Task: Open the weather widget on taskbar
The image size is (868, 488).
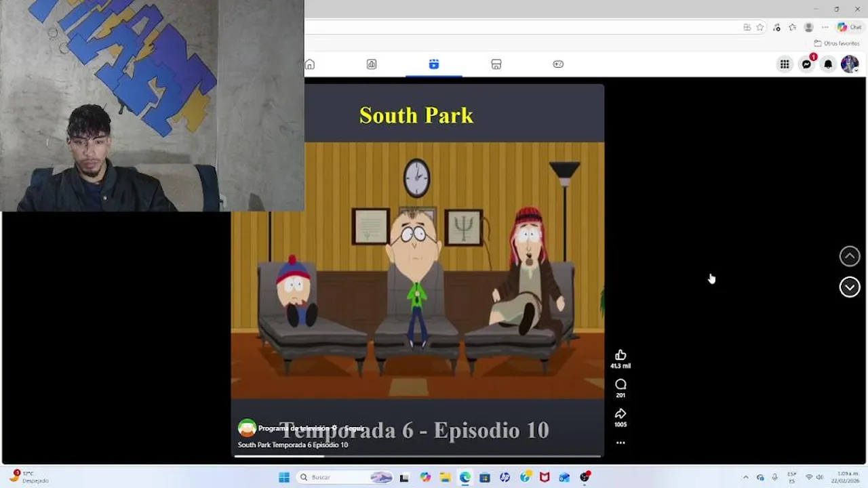Action: pyautogui.click(x=28, y=477)
